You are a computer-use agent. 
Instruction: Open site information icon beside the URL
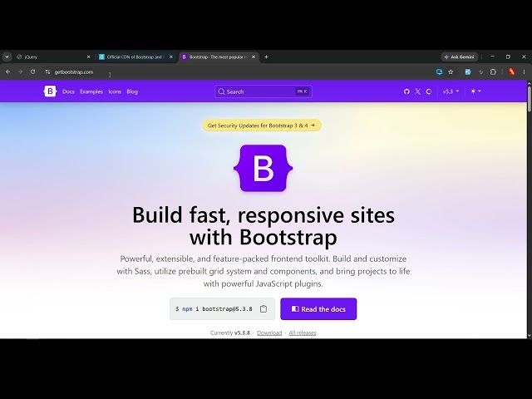[x=47, y=72]
